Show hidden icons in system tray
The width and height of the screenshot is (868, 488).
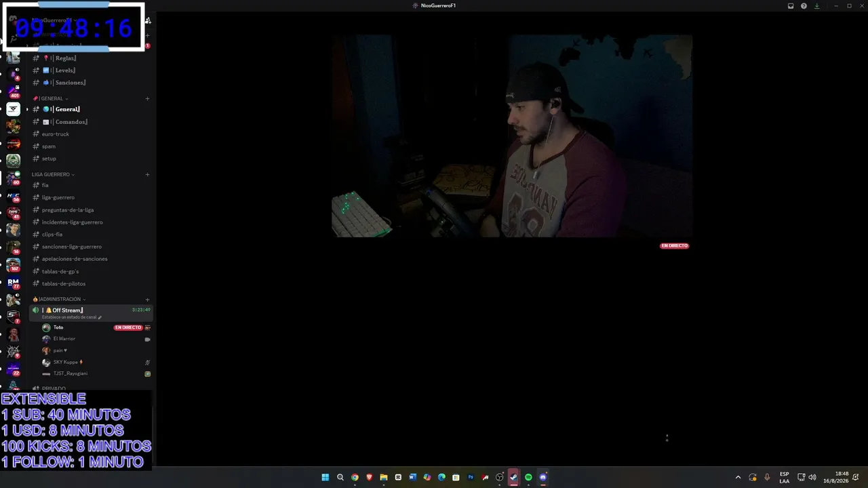[738, 477]
